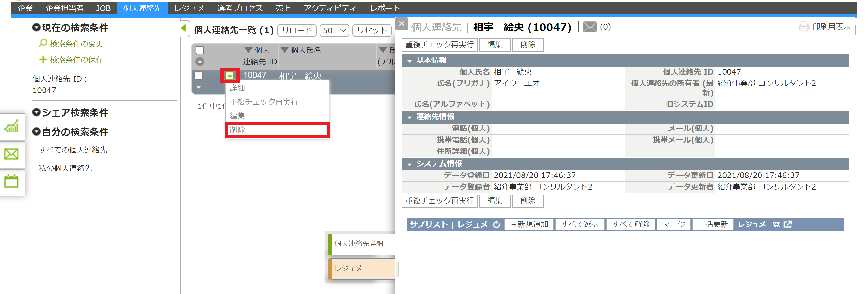Open the calendar sidebar icon

(x=11, y=181)
